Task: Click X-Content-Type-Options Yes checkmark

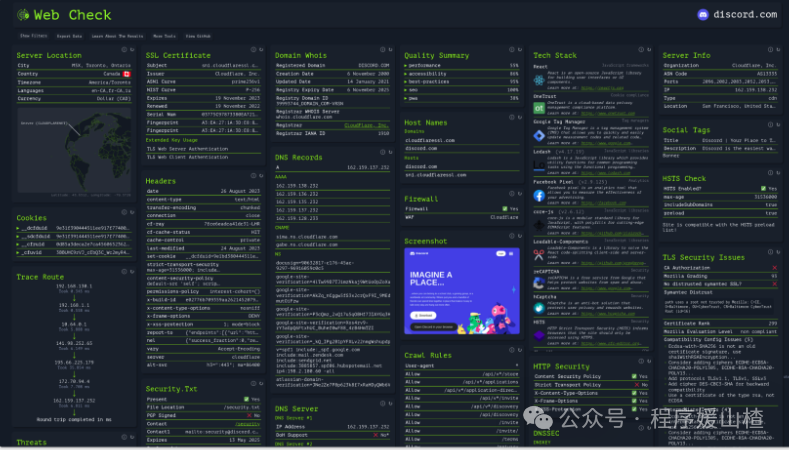Action: click(x=634, y=393)
